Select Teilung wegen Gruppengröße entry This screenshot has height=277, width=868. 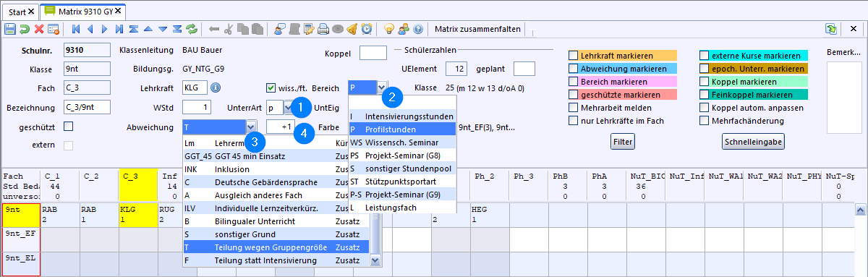coord(276,247)
